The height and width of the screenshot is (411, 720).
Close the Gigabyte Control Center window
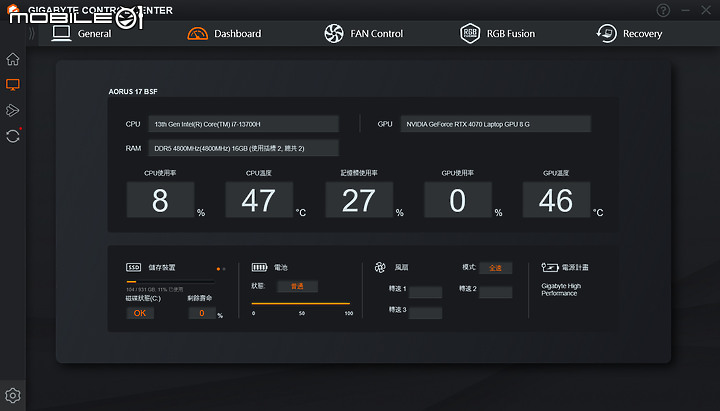[706, 10]
